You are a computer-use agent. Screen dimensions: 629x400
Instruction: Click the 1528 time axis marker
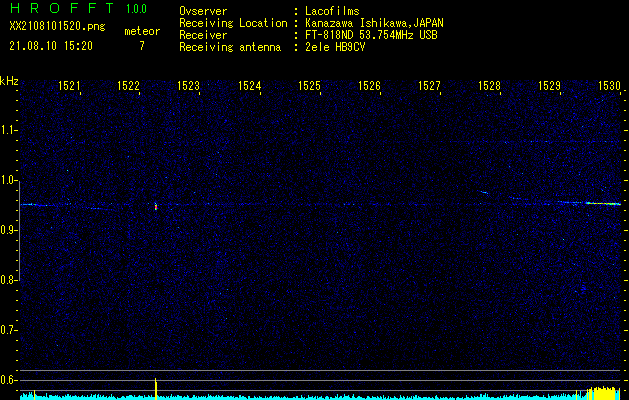click(x=490, y=86)
